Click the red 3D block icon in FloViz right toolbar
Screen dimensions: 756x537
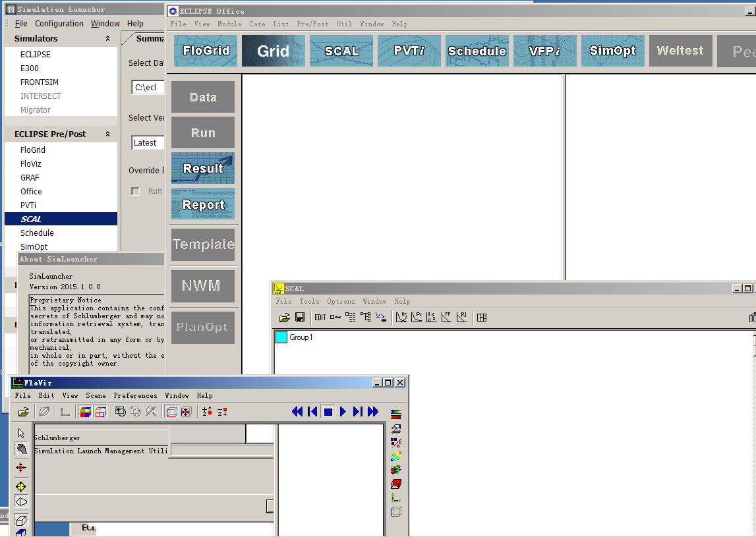(396, 484)
